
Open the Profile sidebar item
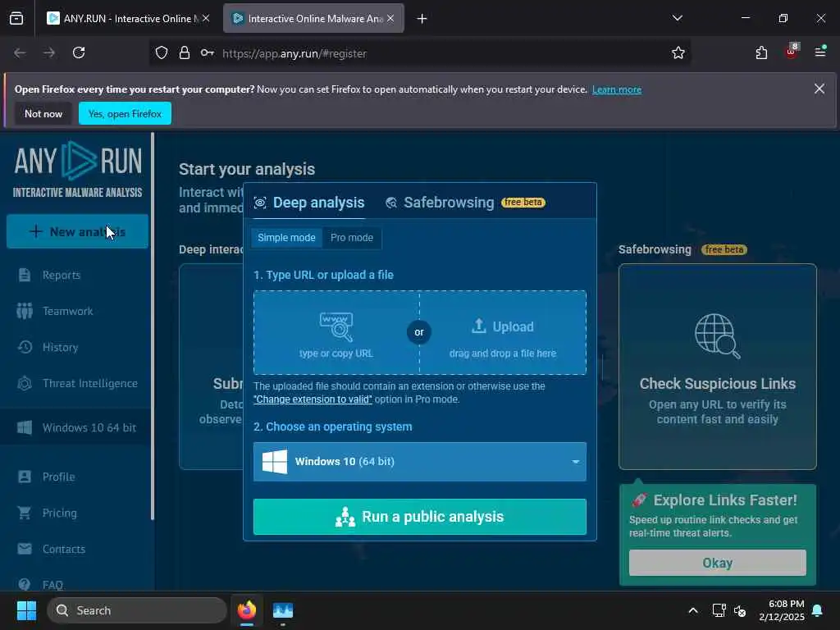click(46, 477)
